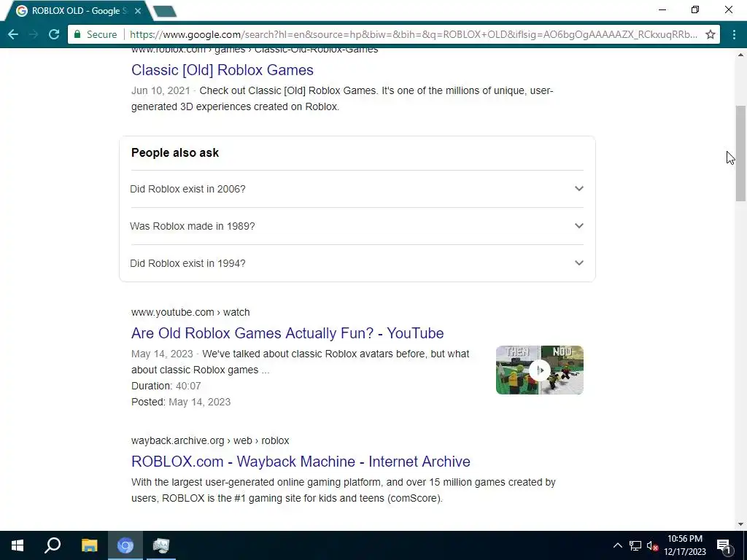
Task: Click the 'Posted: May 14, 2023' text
Action: point(181,402)
